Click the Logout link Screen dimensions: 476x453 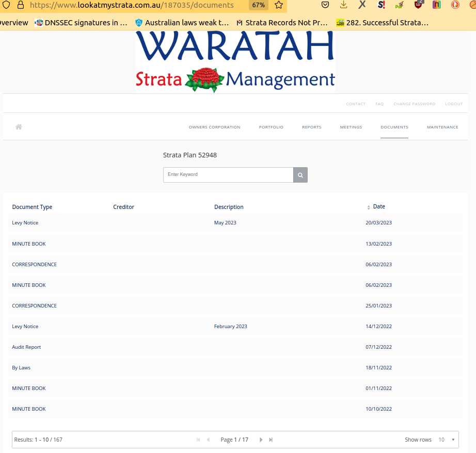click(454, 104)
